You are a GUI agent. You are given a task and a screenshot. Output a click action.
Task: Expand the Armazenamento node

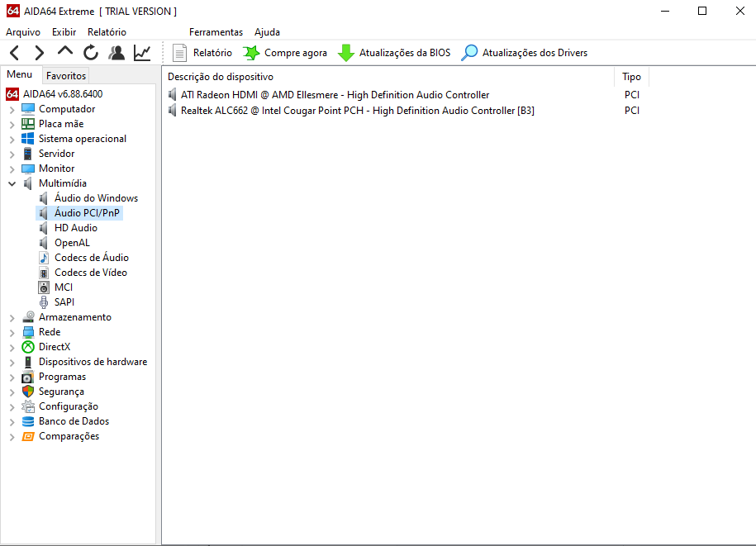pos(12,317)
